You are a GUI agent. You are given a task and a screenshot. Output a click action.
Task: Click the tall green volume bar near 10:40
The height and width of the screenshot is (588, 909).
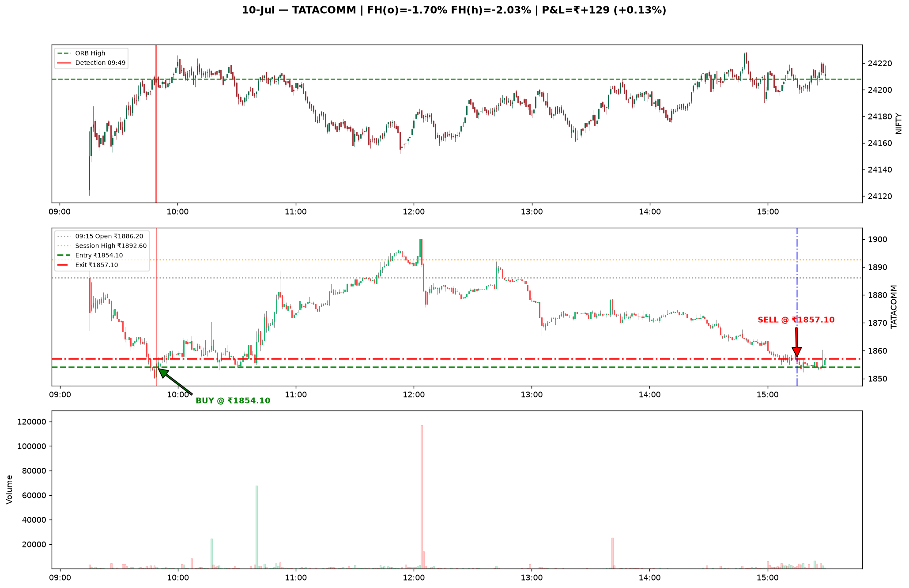[256, 527]
